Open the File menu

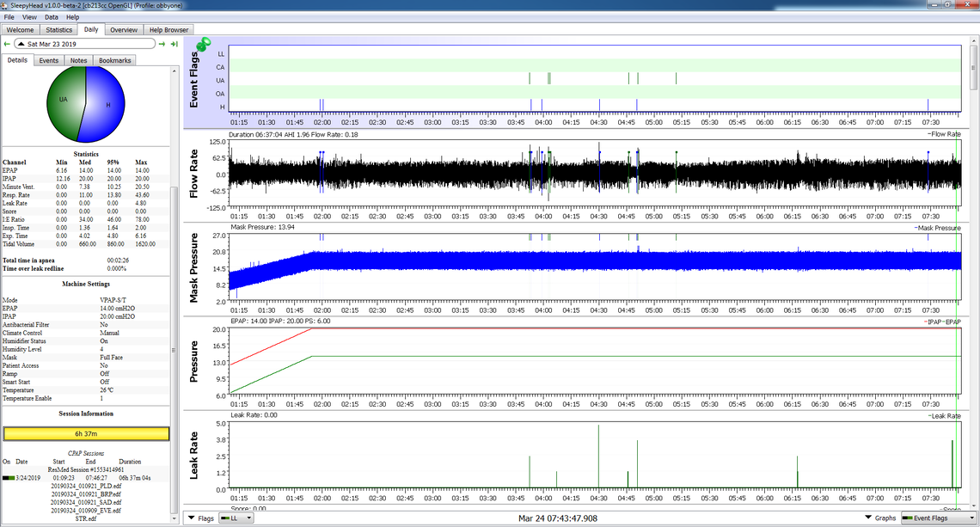tap(9, 17)
